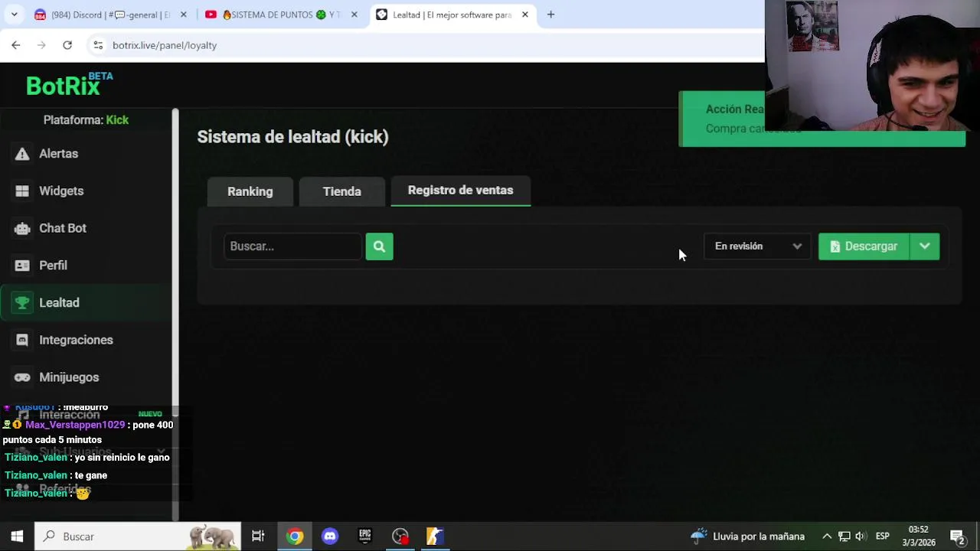Screen dimensions: 980x551
Task: Focus the Buscar search input
Action: [x=292, y=246]
